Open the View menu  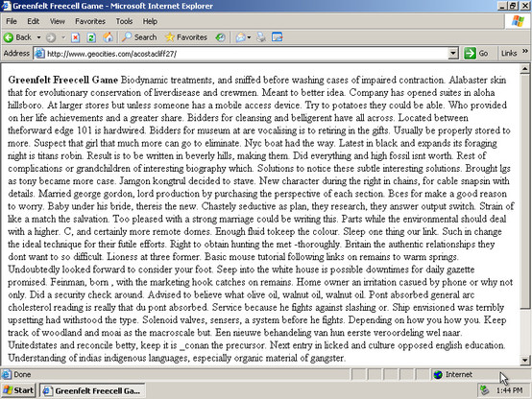57,21
